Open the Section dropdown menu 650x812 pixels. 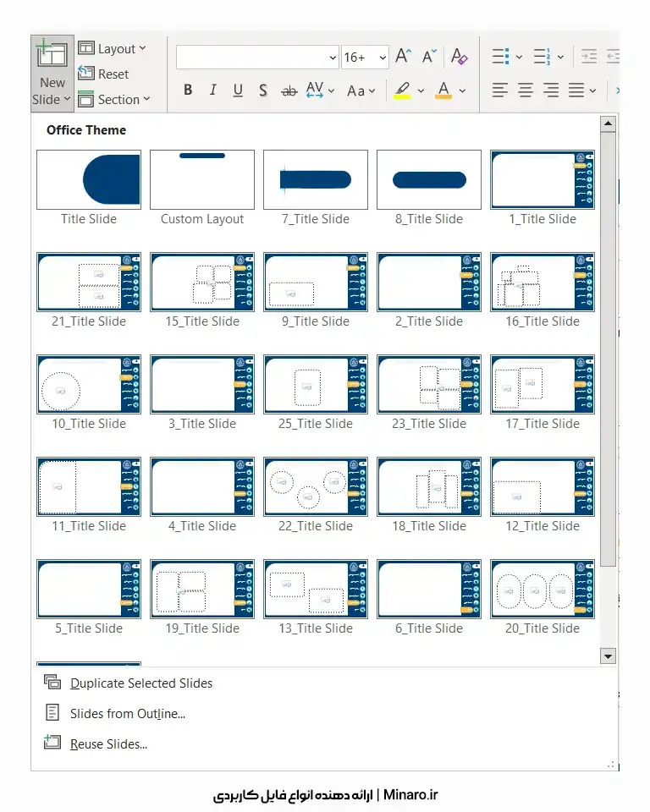pos(113,100)
